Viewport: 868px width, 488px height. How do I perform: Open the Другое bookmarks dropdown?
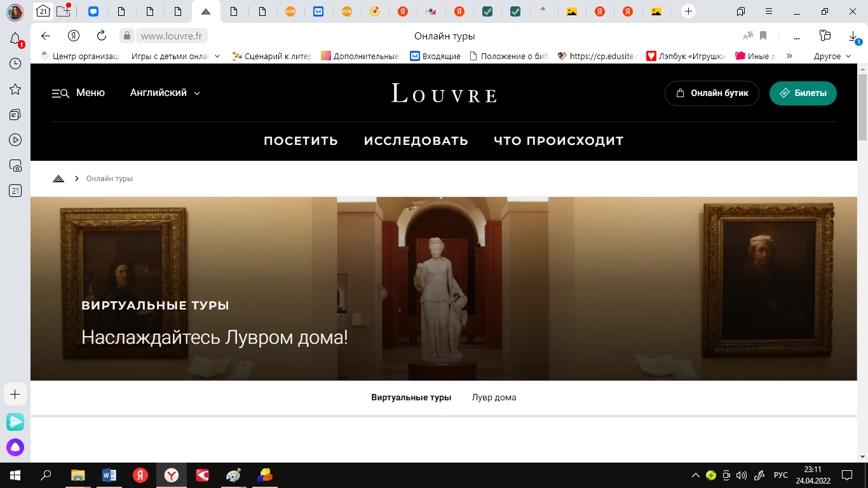pos(832,56)
